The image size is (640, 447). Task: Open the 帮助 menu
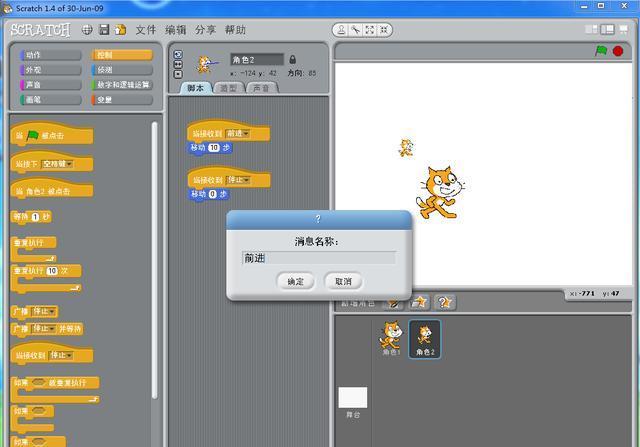[235, 30]
